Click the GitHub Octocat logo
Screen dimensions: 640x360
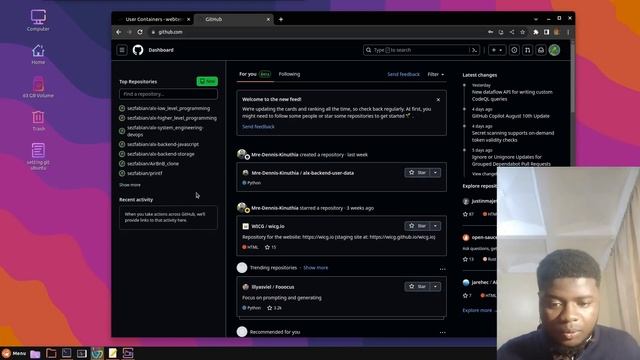coord(138,50)
